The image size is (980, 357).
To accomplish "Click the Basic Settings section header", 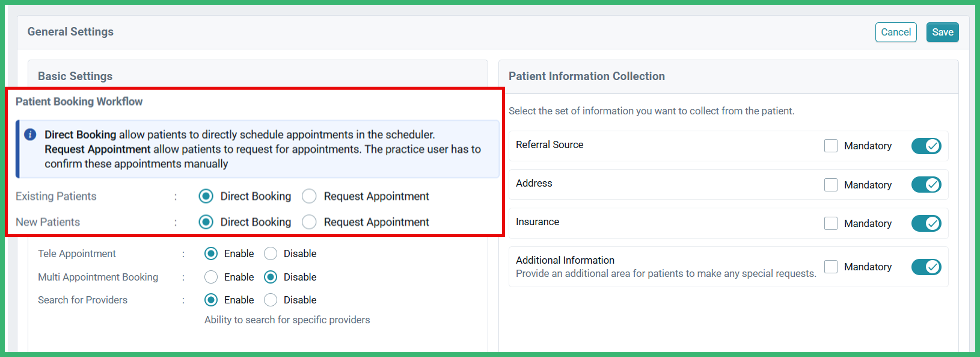I will pyautogui.click(x=75, y=76).
